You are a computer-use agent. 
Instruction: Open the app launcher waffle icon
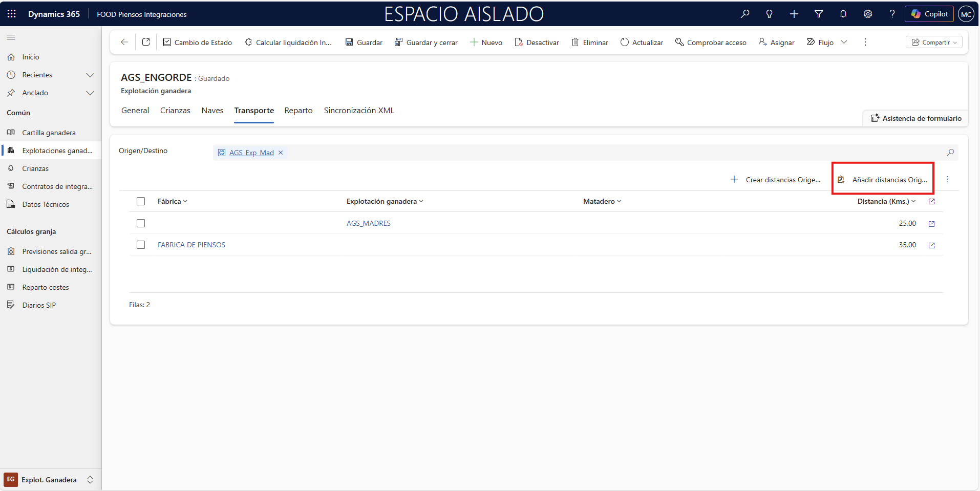[11, 14]
